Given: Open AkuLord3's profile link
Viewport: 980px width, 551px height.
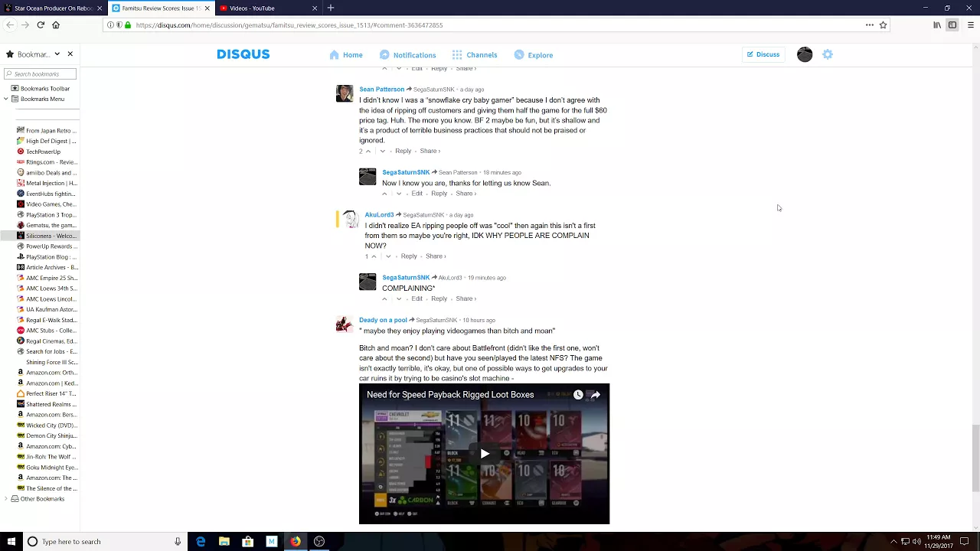Looking at the screenshot, I should (379, 215).
